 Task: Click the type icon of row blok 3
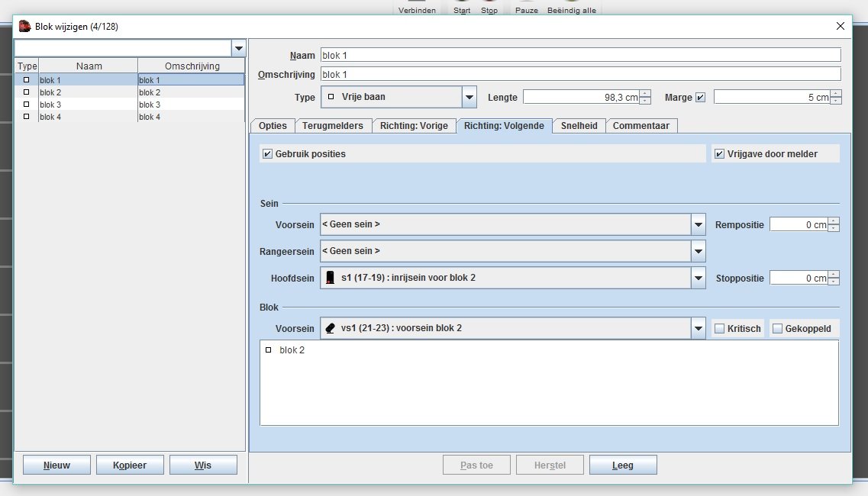tap(26, 104)
